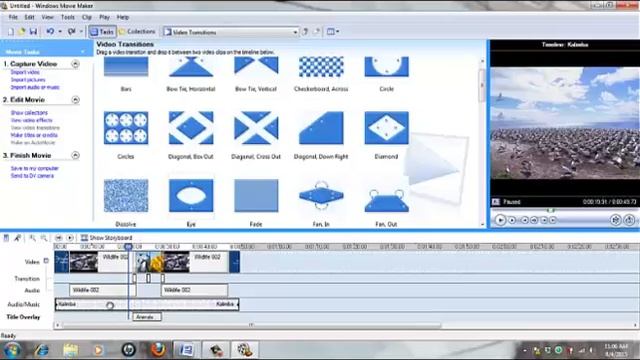The width and height of the screenshot is (640, 360).
Task: Click the Show collections link
Action: coord(29,113)
